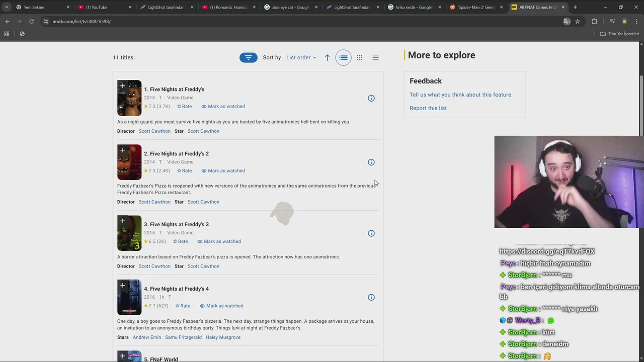This screenshot has width=644, height=362.
Task: Add Five Nights at Freddy's to watchlist
Action: pos(122,86)
